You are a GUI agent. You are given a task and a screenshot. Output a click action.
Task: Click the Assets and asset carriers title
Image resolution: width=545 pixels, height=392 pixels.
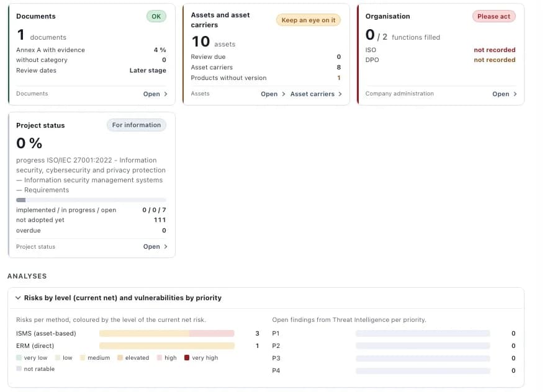(x=220, y=20)
